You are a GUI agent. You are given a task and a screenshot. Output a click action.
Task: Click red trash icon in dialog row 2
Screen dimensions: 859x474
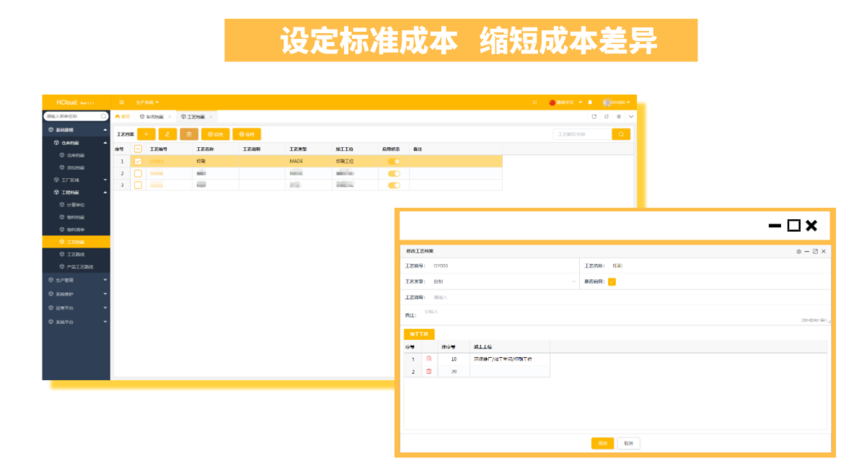point(429,371)
